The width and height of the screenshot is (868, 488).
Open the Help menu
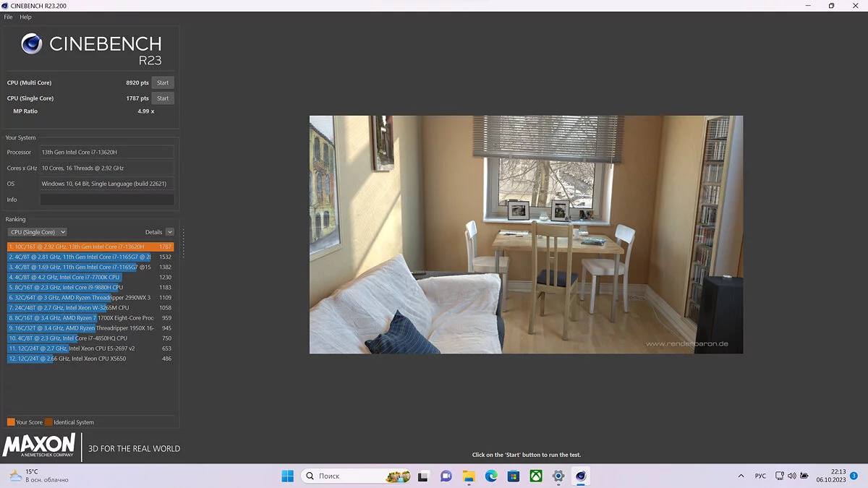click(x=25, y=17)
